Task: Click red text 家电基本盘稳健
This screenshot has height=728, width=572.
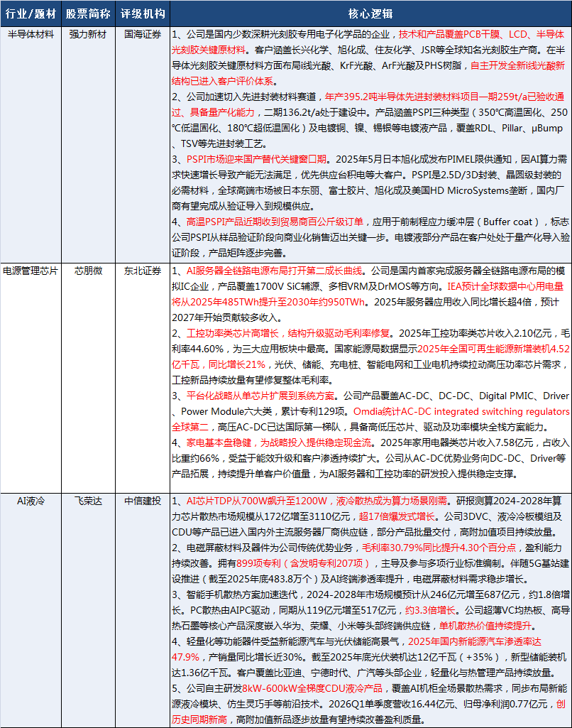Action: coord(219,443)
